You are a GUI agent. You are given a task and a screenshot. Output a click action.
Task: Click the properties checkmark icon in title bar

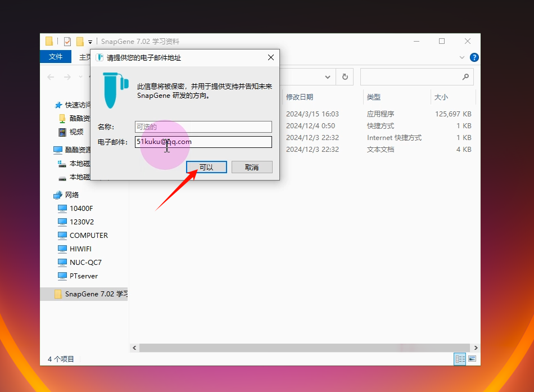pyautogui.click(x=67, y=42)
